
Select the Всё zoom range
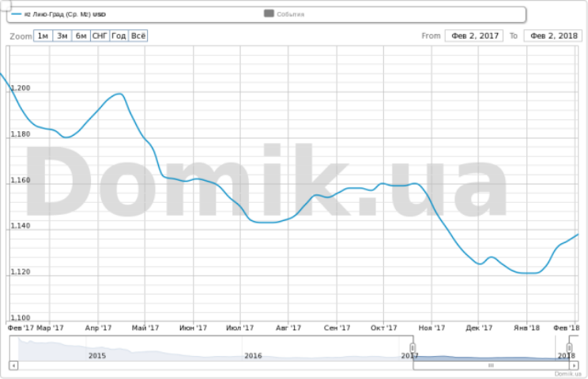pyautogui.click(x=138, y=36)
